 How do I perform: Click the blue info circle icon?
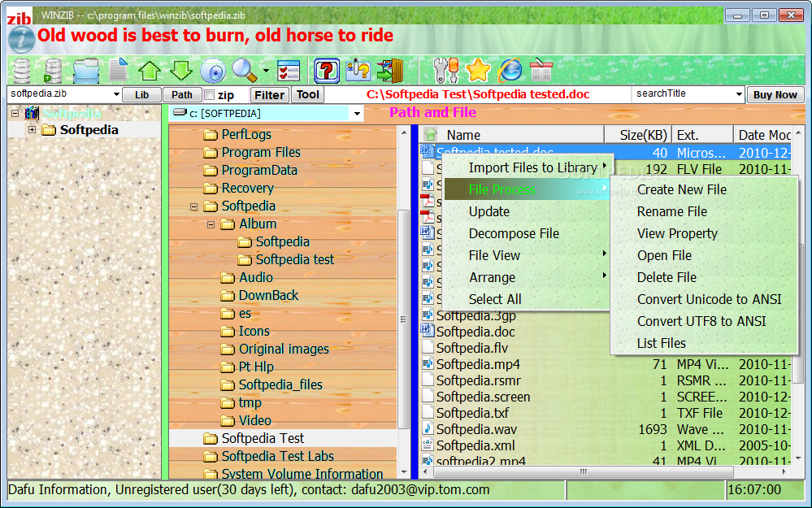[22, 39]
